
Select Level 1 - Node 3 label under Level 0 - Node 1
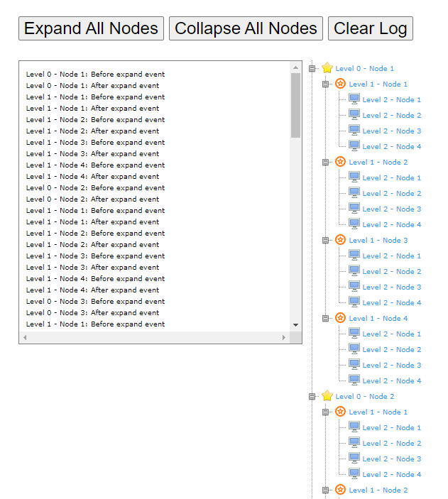point(378,240)
